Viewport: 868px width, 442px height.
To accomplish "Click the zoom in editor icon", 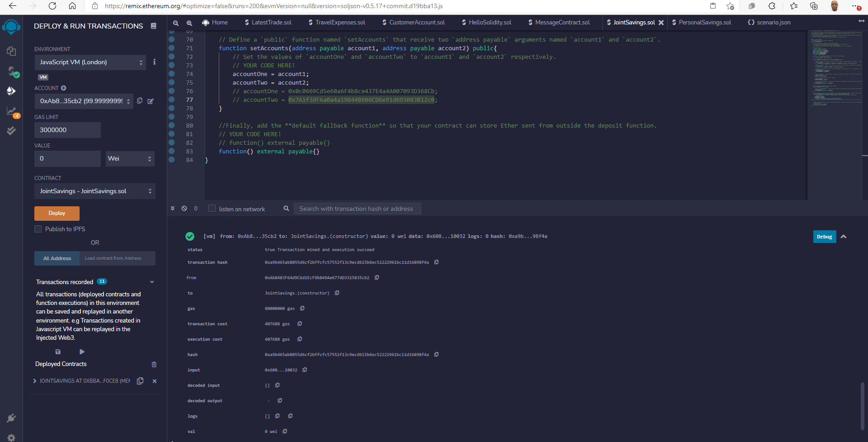I will pos(189,23).
